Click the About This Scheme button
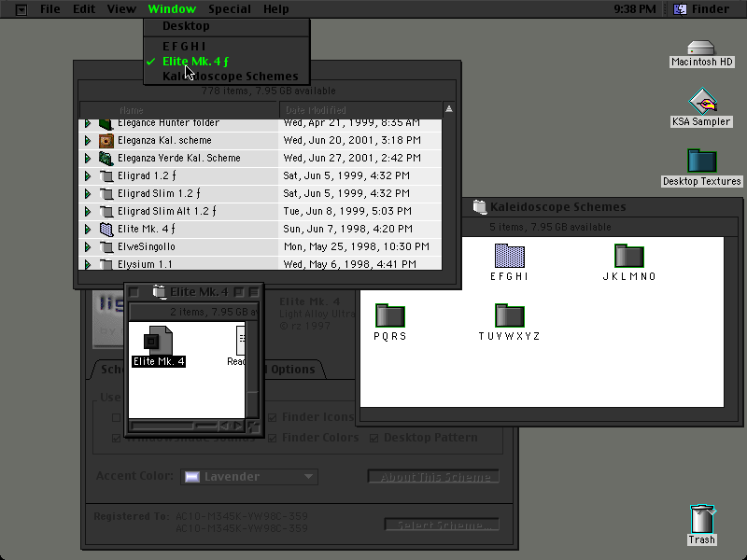747x560 pixels. coord(433,477)
